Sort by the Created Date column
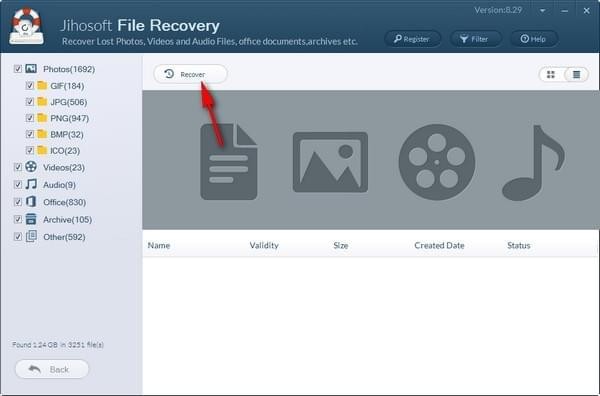 coord(439,245)
